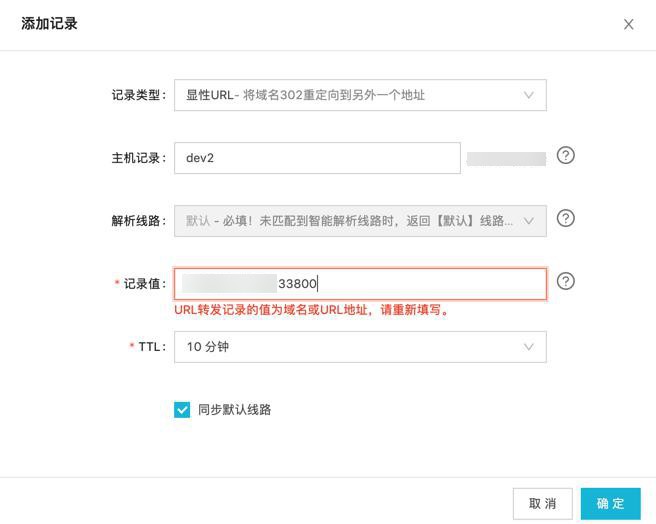Click the 同步默认线路 label text

click(234, 410)
